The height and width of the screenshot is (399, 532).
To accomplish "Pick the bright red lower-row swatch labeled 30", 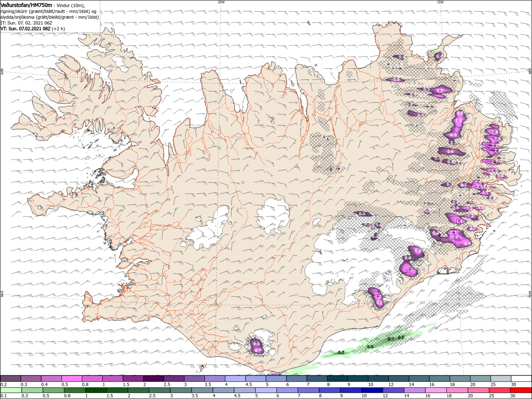I will tap(521, 390).
